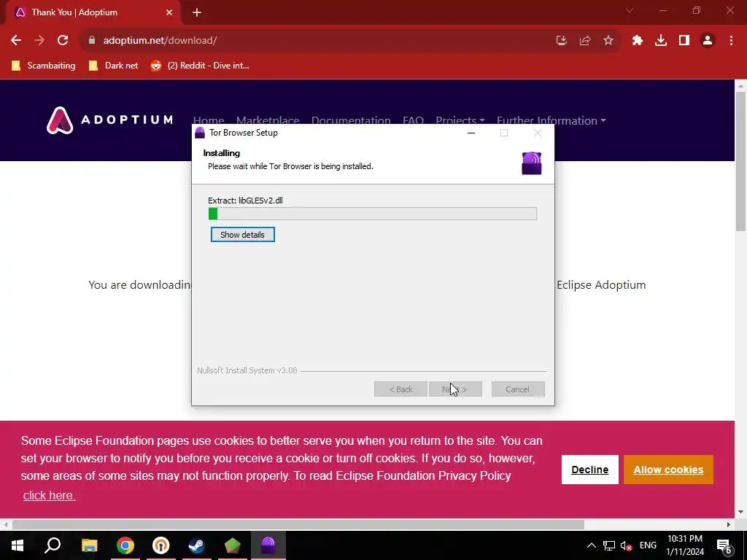Expand the Projects dropdown menu
Image resolution: width=747 pixels, height=560 pixels.
460,120
